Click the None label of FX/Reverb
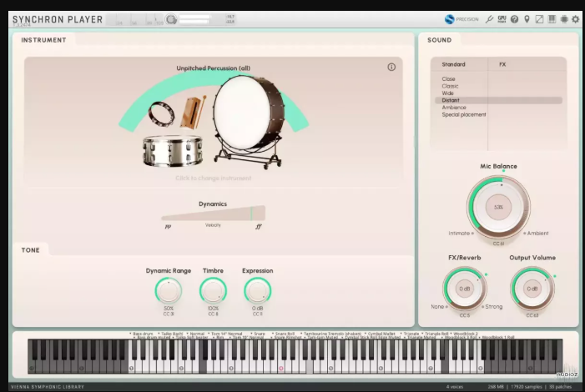 (x=437, y=307)
